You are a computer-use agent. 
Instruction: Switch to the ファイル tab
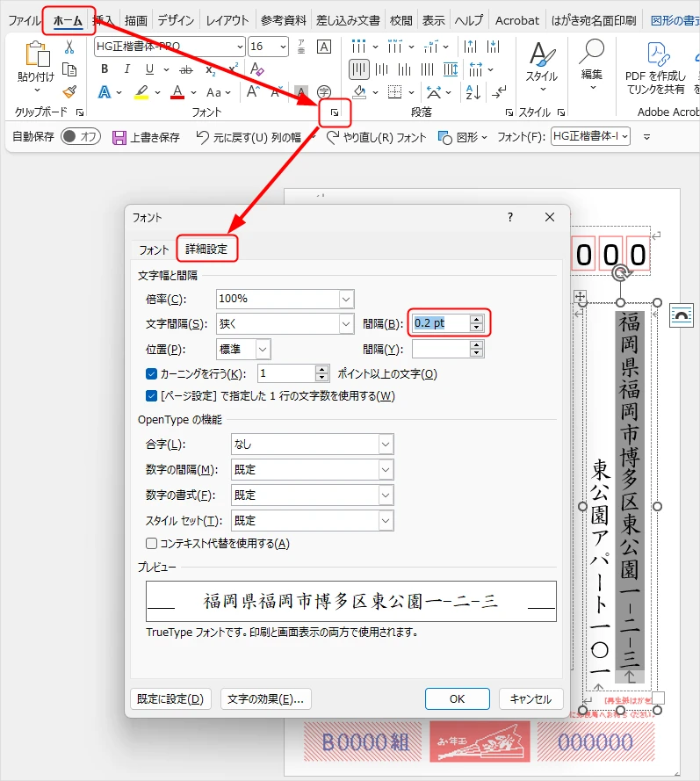pyautogui.click(x=24, y=20)
